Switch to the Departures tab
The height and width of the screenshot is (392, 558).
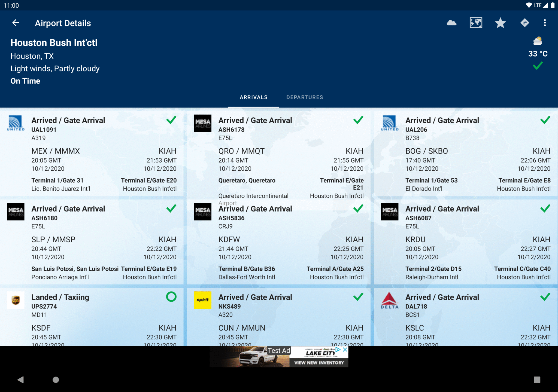click(305, 97)
